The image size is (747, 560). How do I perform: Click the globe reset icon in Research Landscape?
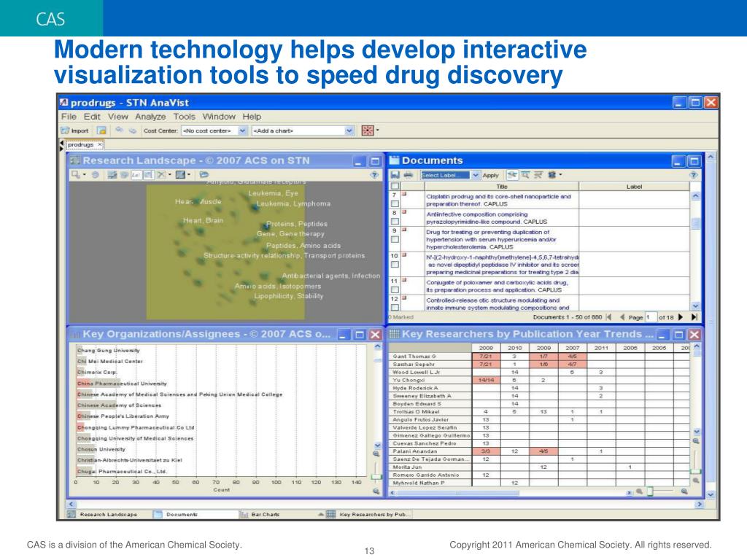(96, 175)
